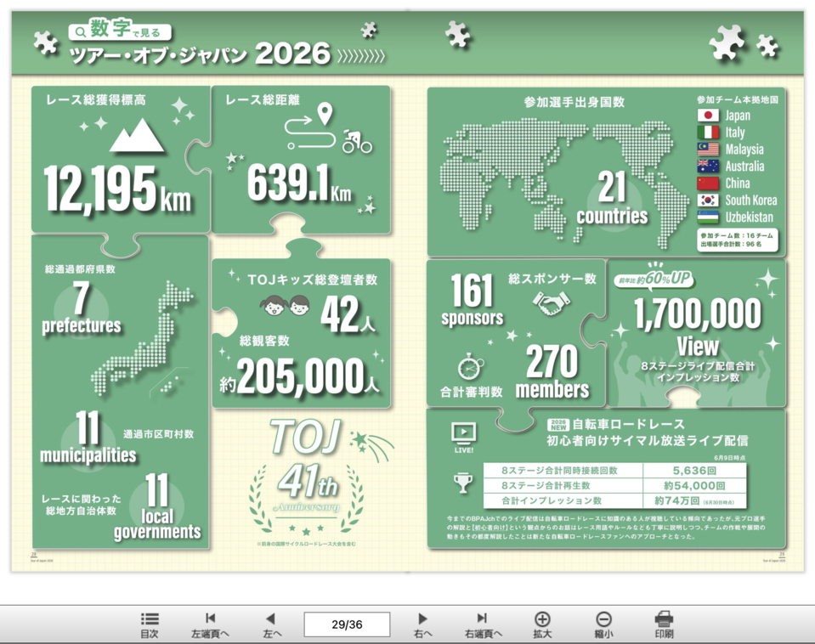815x644 pixels.
Task: Click the '1,700,000 View' figure
Action: (698, 326)
